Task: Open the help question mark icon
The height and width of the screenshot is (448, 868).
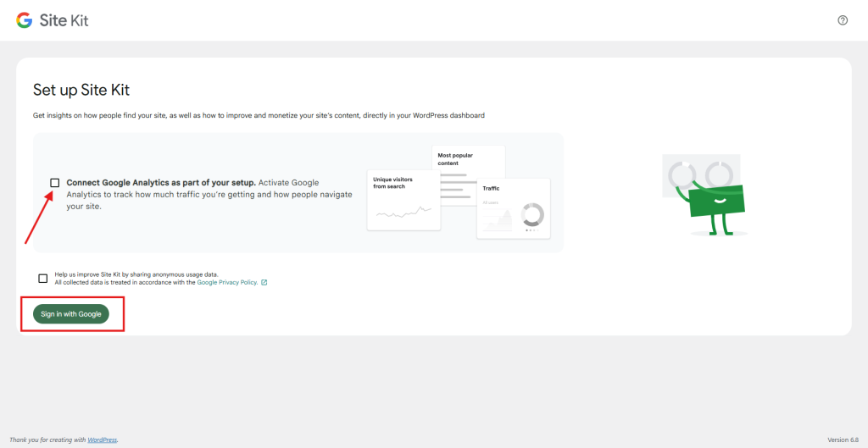Action: click(x=842, y=20)
